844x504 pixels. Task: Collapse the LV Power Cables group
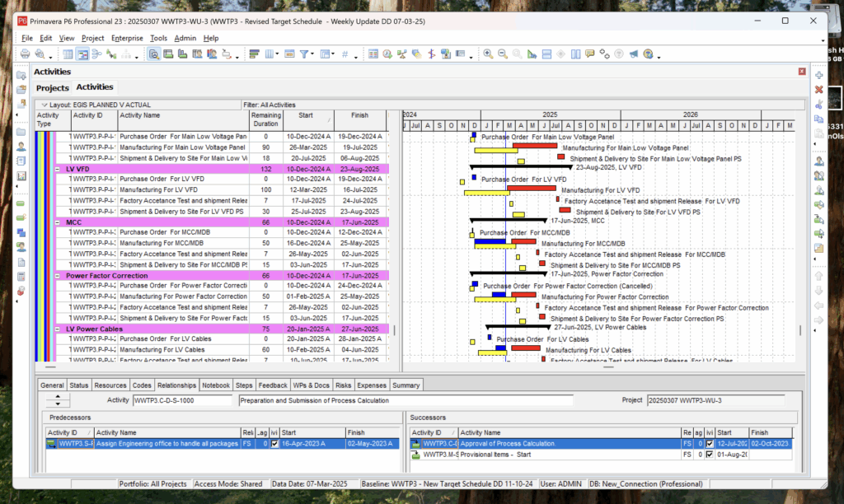click(58, 329)
